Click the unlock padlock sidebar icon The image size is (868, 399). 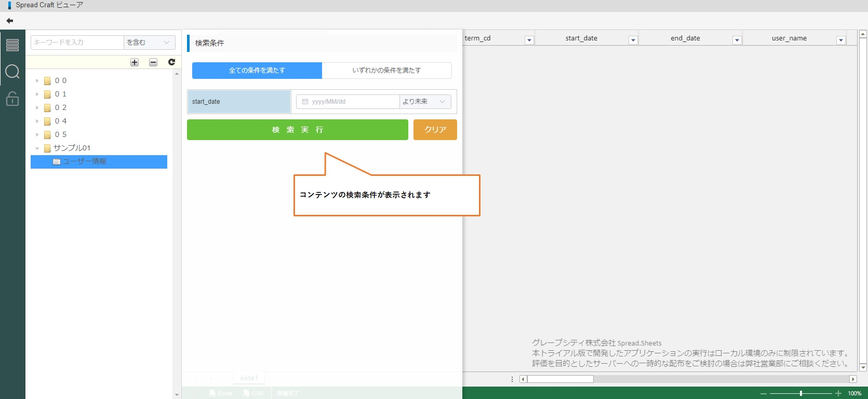coord(12,99)
